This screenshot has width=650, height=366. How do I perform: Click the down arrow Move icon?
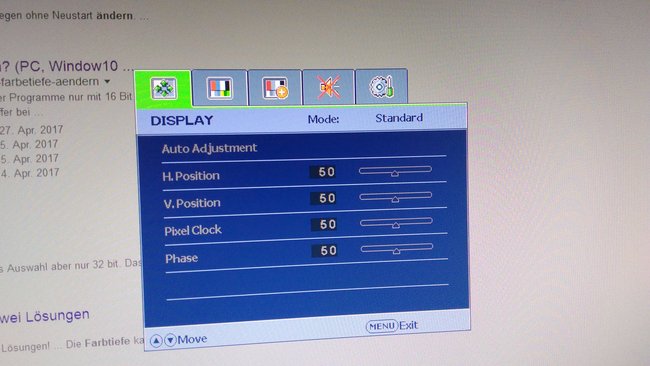(x=170, y=341)
